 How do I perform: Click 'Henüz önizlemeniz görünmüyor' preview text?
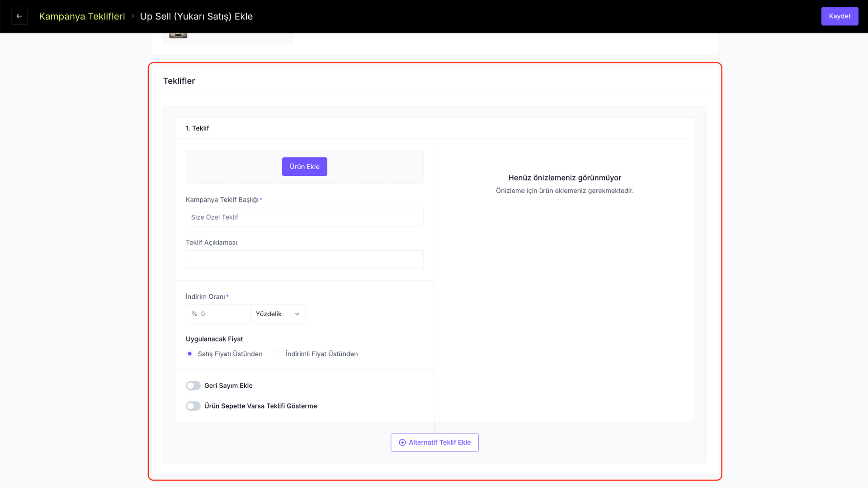coord(565,178)
